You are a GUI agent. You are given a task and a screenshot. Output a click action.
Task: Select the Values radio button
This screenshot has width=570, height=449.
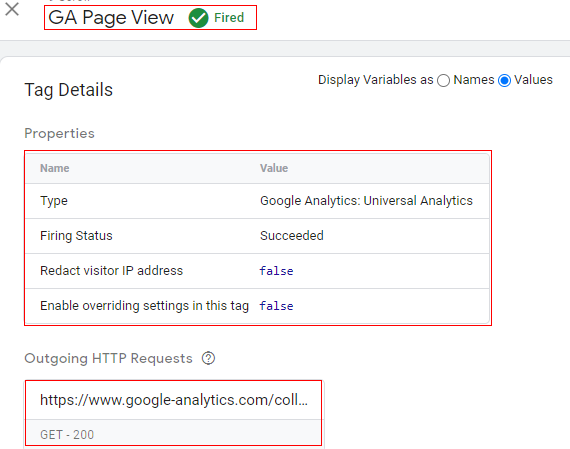tap(505, 80)
